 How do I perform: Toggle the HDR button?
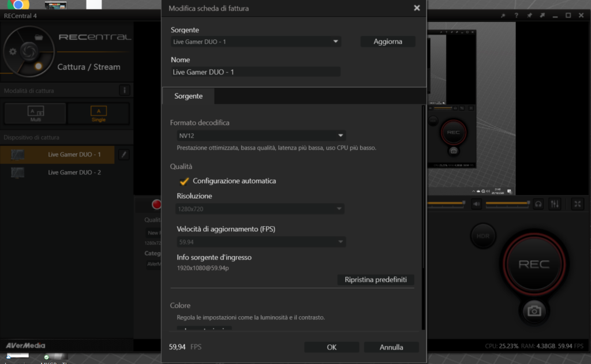pyautogui.click(x=483, y=236)
